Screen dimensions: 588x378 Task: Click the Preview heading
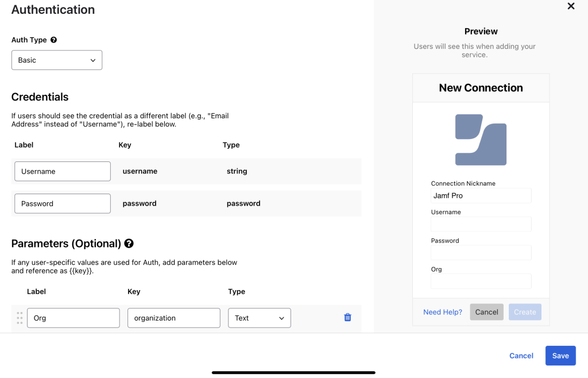click(481, 32)
